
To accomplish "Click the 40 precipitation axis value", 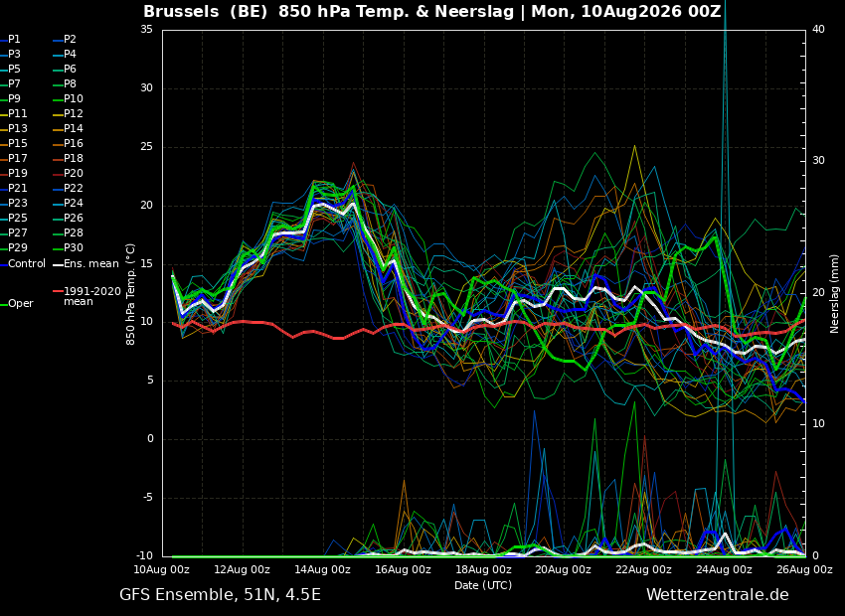I will 818,29.
